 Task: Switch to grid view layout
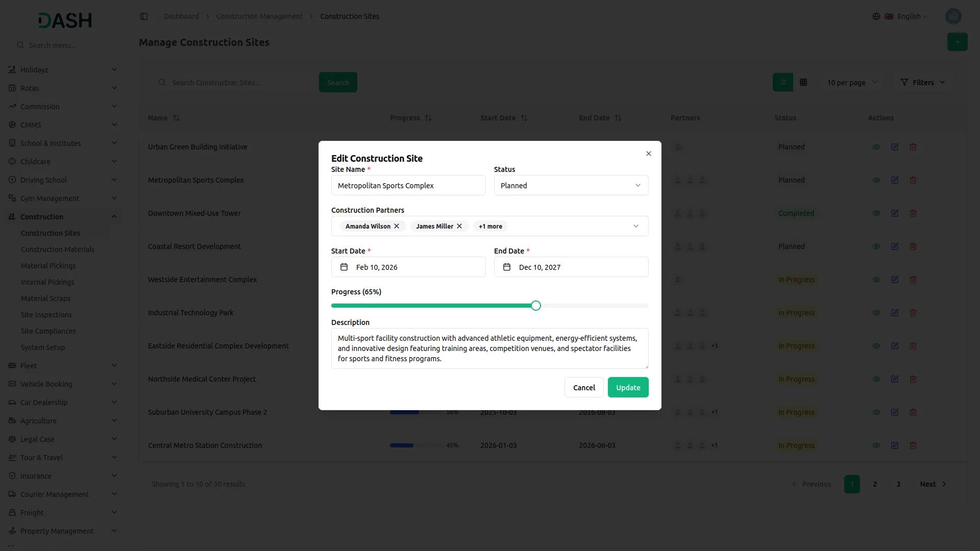point(803,82)
